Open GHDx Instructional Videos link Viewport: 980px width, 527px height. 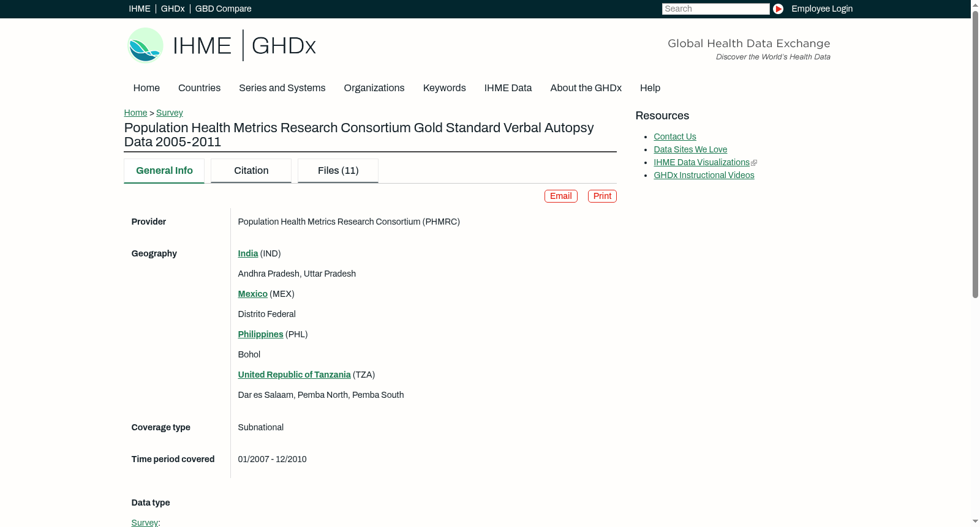[704, 175]
